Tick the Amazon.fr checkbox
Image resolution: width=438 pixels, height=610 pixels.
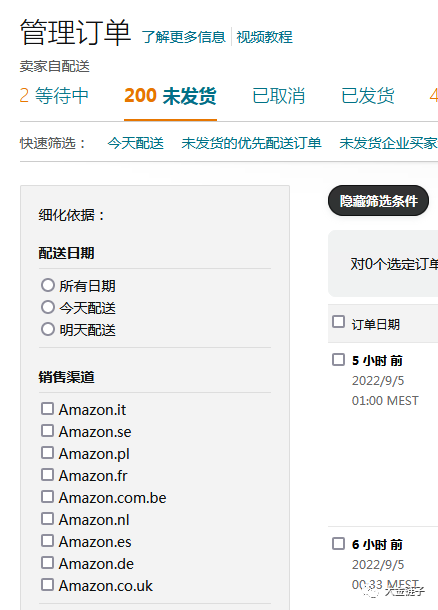click(x=47, y=475)
